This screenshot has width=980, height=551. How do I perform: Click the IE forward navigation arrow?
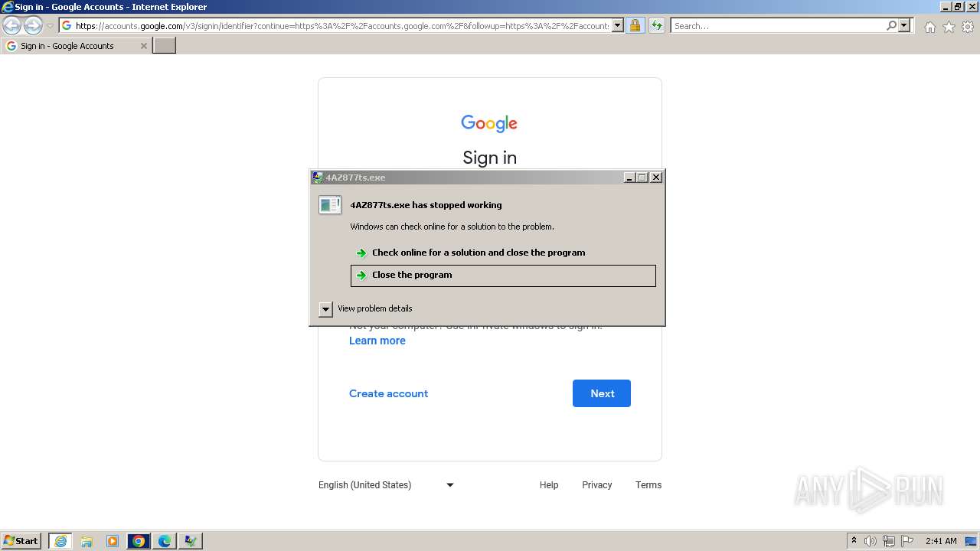33,25
